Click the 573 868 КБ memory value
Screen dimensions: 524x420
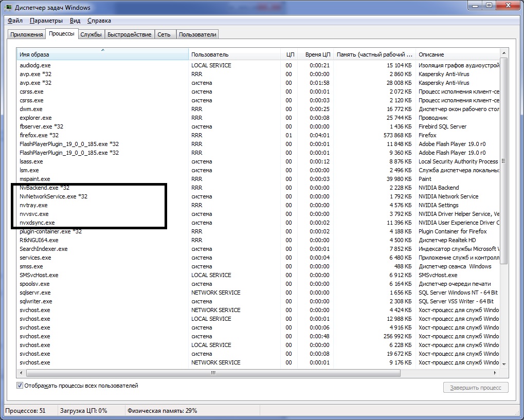point(397,135)
